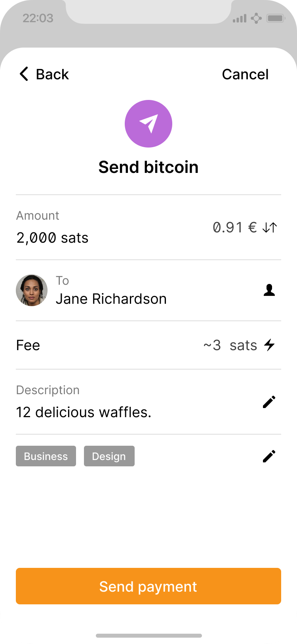The height and width of the screenshot is (644, 297).
Task: Tap the purple send arrow icon
Action: 148,124
